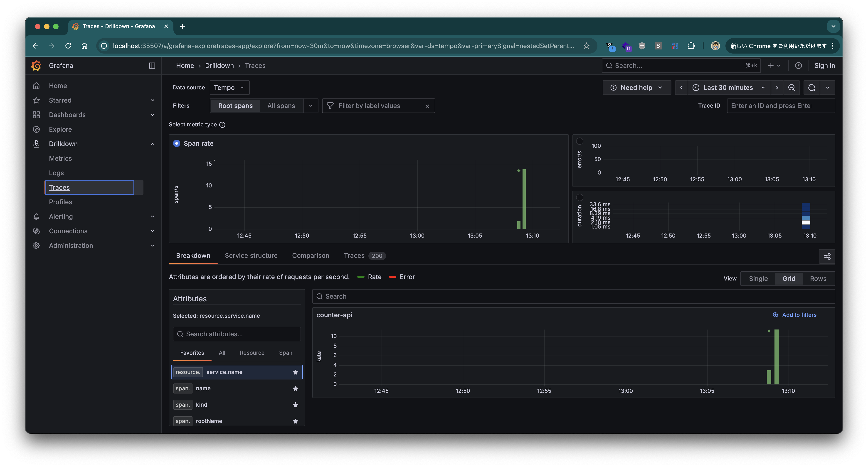Screen dimensions: 868x467
Task: Select the errors metric radio button
Action: point(579,141)
